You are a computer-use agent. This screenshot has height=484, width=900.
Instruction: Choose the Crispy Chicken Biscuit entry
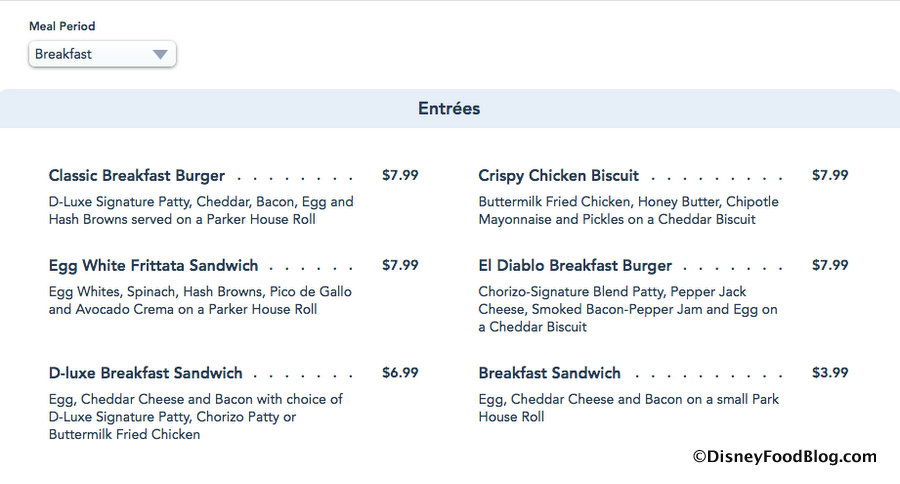point(558,176)
